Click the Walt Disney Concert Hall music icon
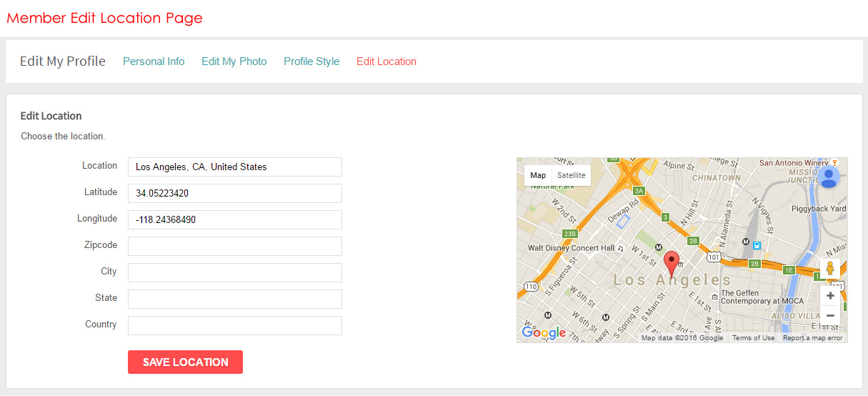 point(620,248)
